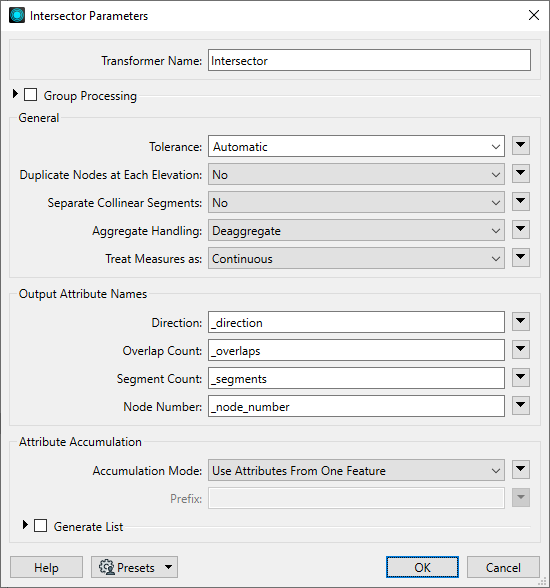Screen dimensions: 550x588
Task: Open the Tolerance parameter options arrow menu
Action: tap(520, 146)
